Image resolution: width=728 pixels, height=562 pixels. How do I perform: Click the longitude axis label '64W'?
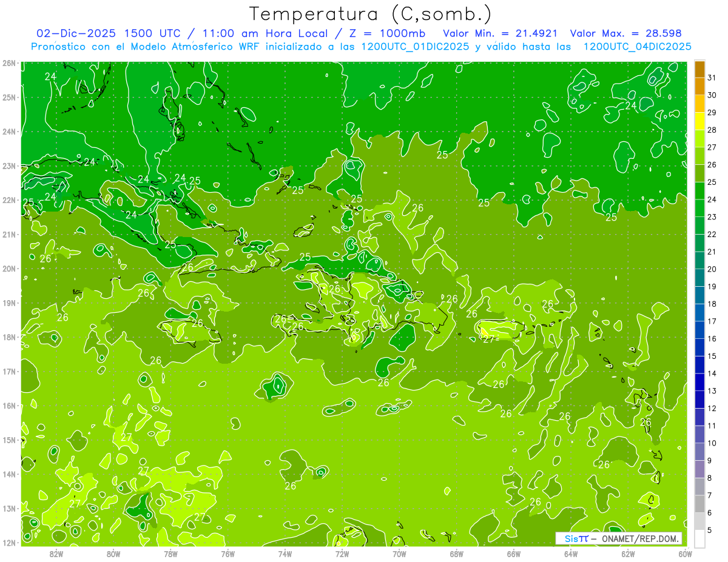point(571,554)
